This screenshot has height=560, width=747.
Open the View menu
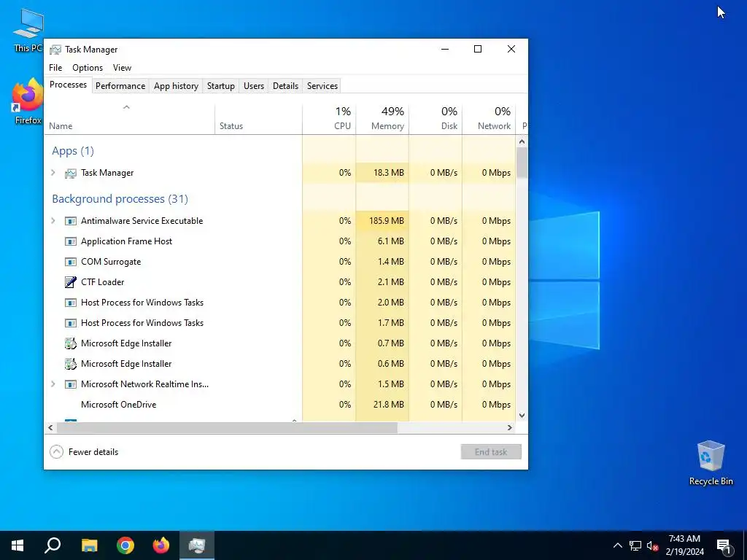tap(122, 68)
